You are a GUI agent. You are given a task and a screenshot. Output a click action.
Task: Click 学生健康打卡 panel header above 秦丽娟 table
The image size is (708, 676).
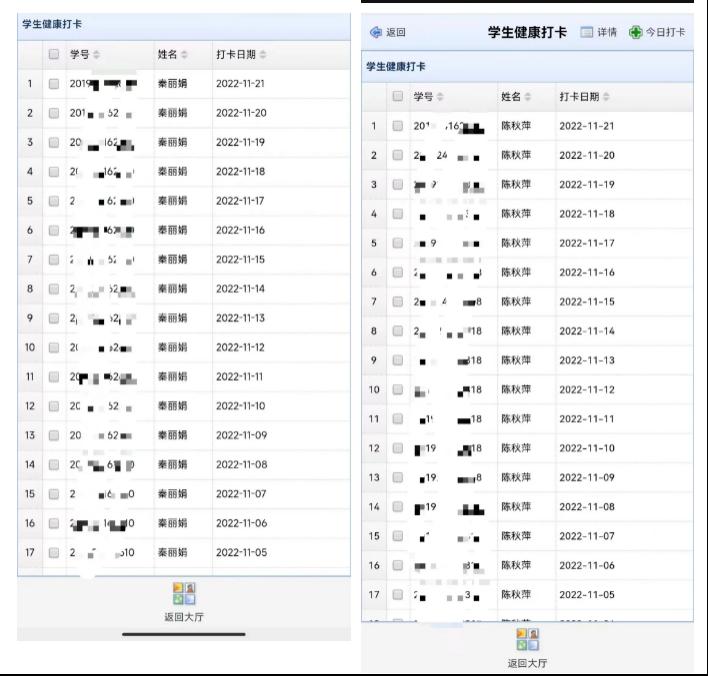(x=52, y=24)
